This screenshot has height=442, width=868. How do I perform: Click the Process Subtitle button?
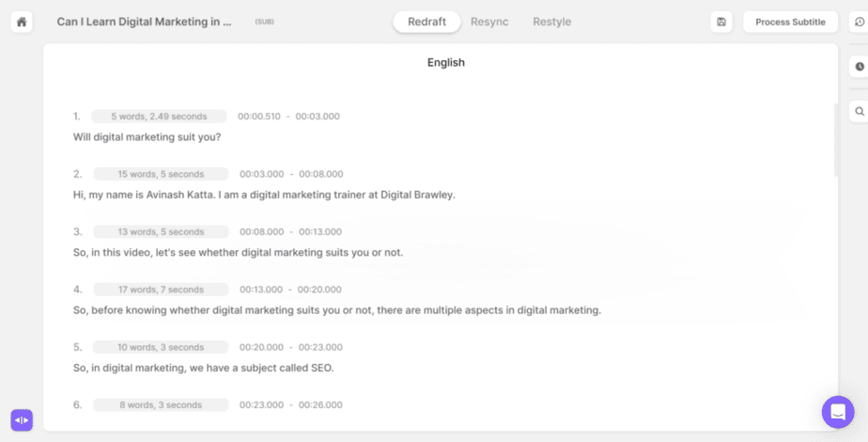click(x=790, y=23)
